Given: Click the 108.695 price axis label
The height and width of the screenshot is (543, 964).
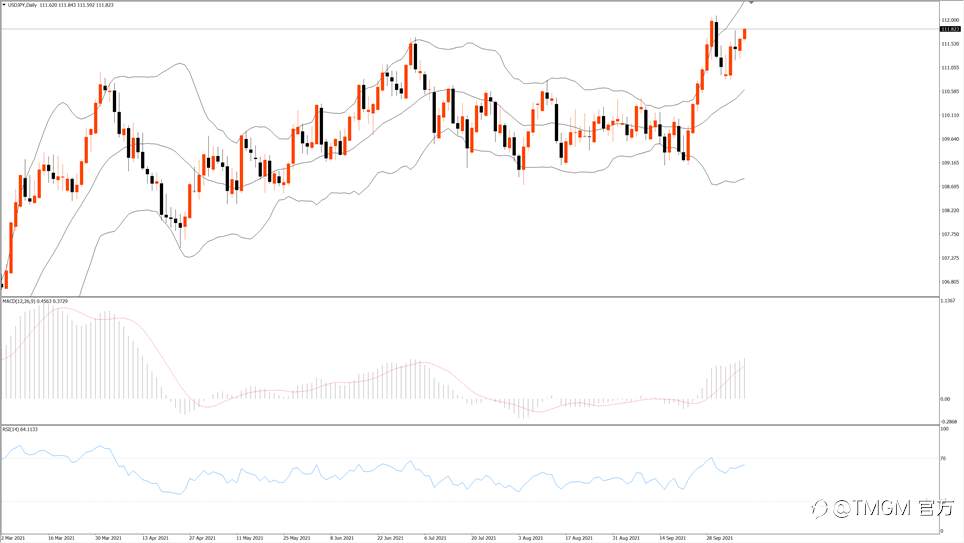Looking at the screenshot, I should point(950,187).
